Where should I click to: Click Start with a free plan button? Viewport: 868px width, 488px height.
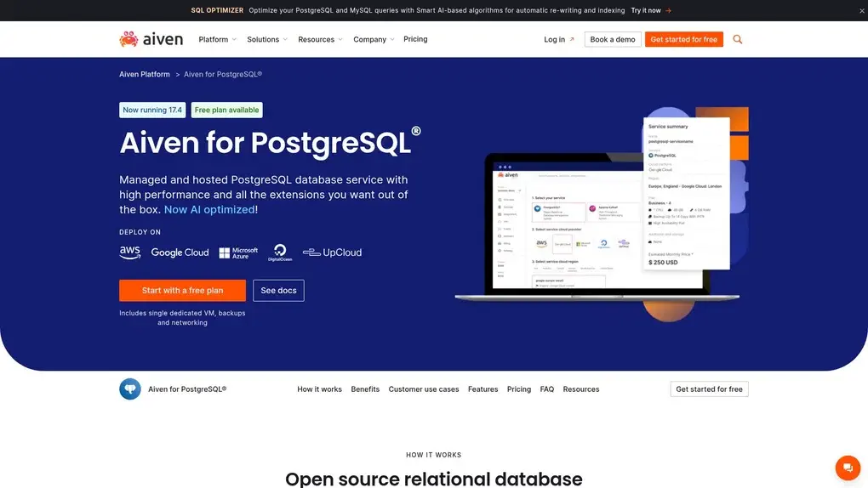[182, 291]
